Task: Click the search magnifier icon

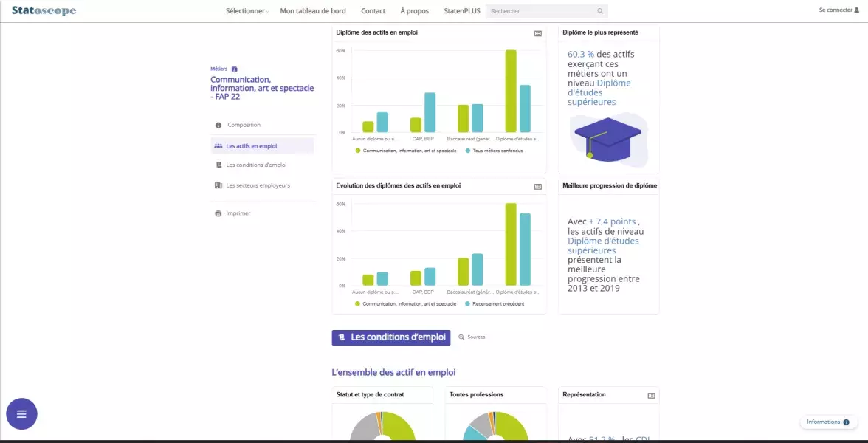Action: pos(600,11)
